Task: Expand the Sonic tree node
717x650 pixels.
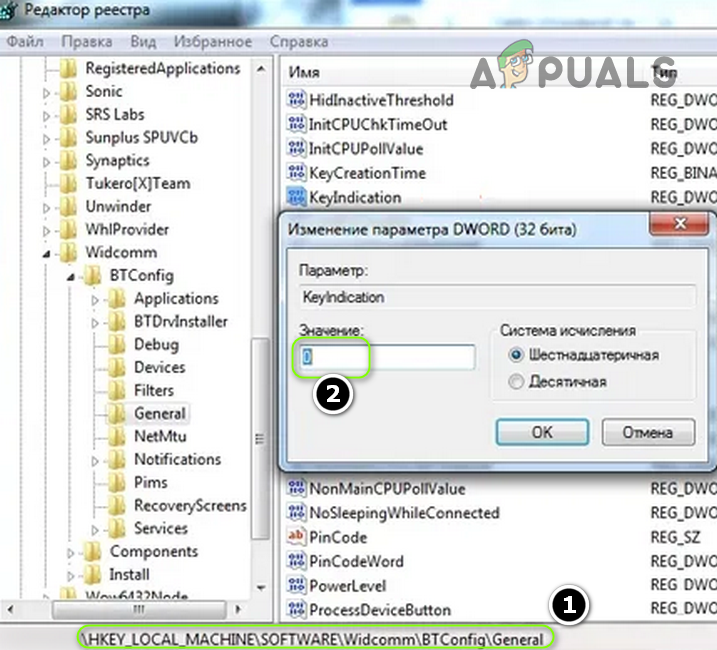Action: 46,93
